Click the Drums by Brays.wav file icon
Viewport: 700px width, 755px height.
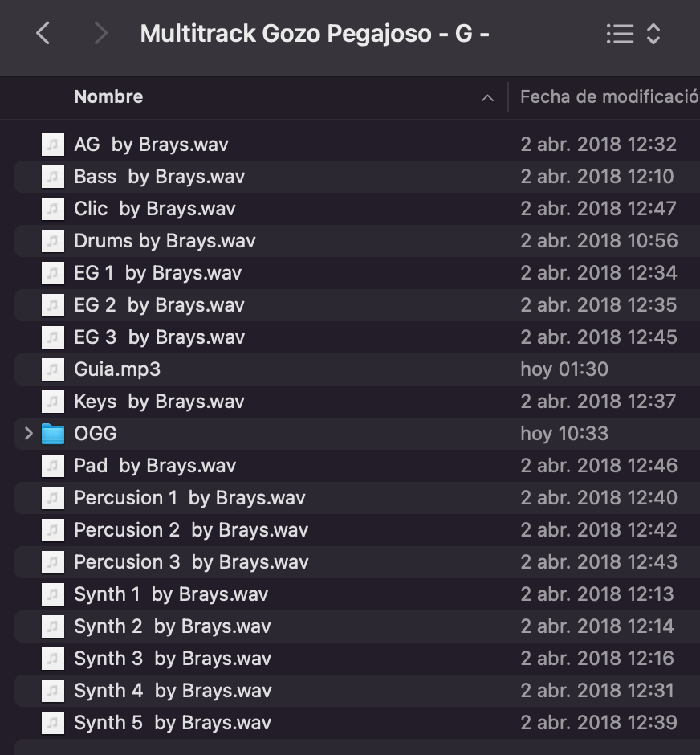pos(53,241)
